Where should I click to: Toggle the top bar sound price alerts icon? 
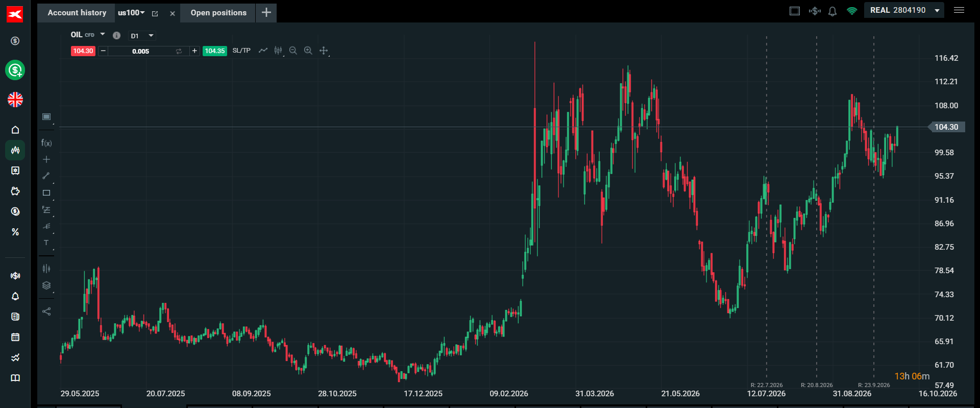[x=815, y=11]
